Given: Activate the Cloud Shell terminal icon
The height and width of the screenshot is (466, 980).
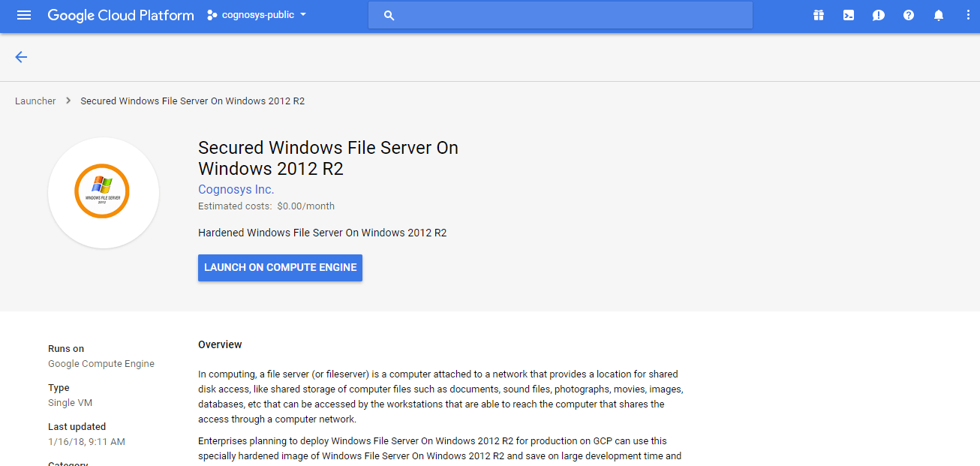Looking at the screenshot, I should [x=849, y=15].
